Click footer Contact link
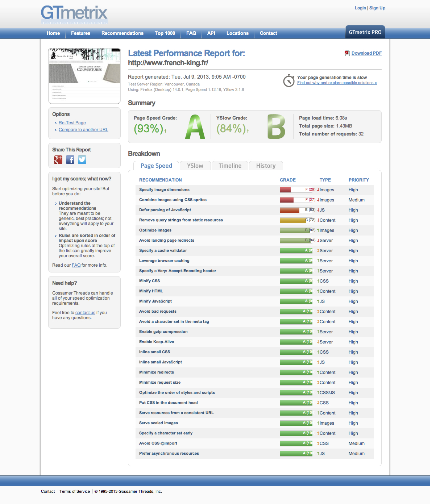This screenshot has height=504, width=436. pos(48,491)
